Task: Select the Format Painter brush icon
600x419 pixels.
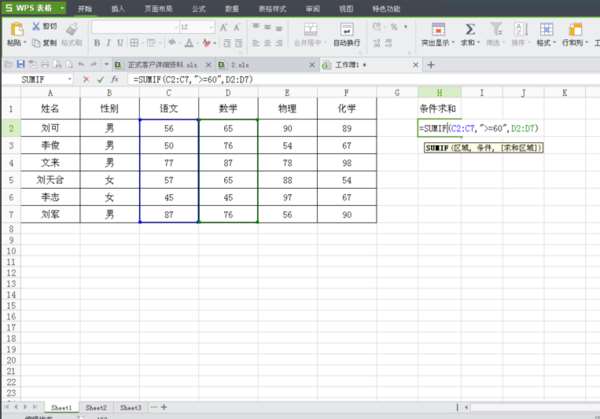Action: point(72,29)
